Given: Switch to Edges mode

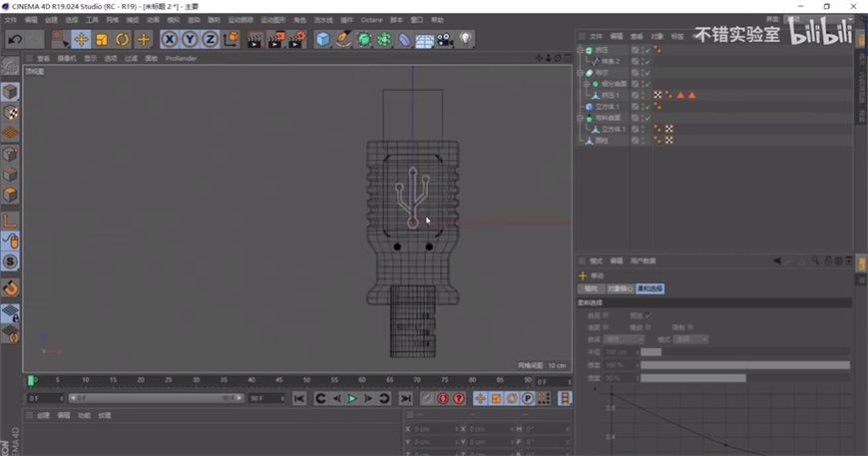Looking at the screenshot, I should point(10,175).
